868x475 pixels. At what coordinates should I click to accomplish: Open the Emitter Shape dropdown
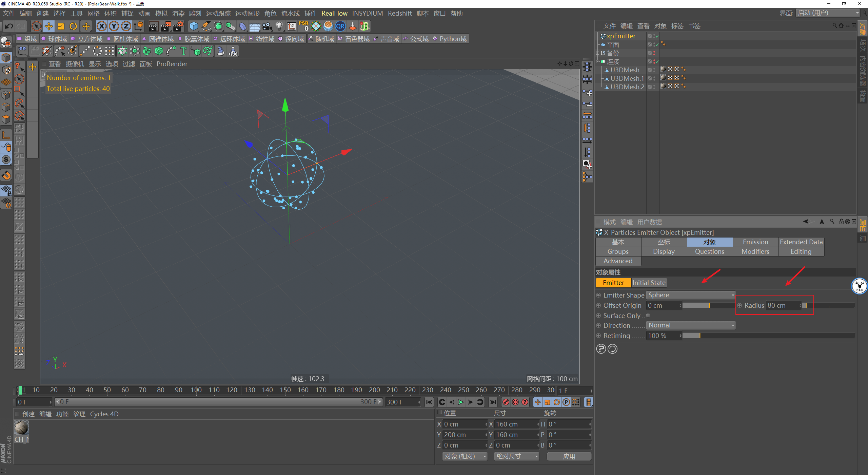point(691,295)
